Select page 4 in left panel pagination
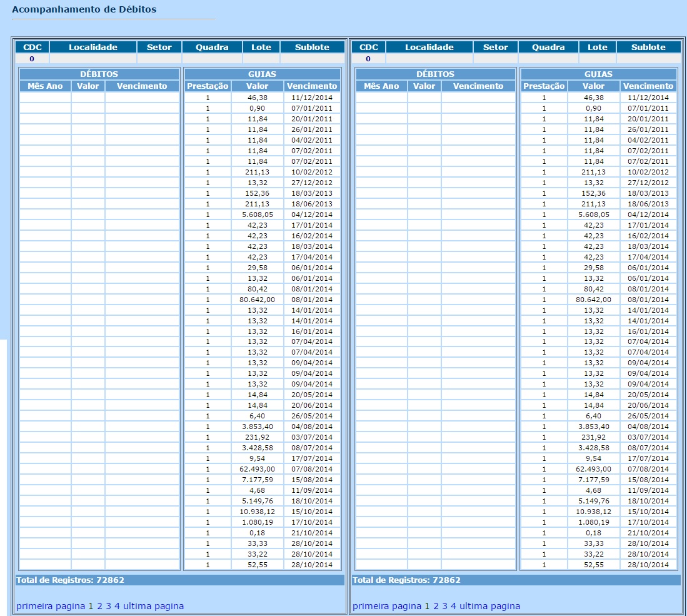 pyautogui.click(x=117, y=606)
